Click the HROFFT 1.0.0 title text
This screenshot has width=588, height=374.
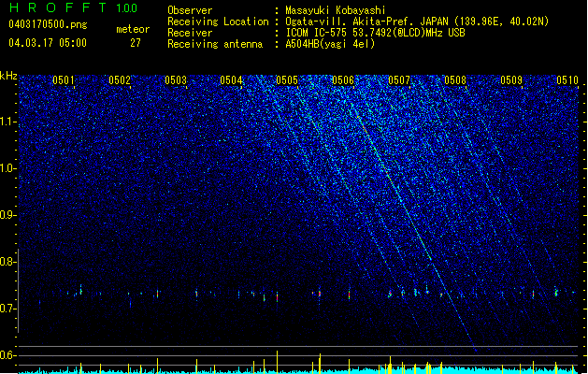[x=73, y=7]
